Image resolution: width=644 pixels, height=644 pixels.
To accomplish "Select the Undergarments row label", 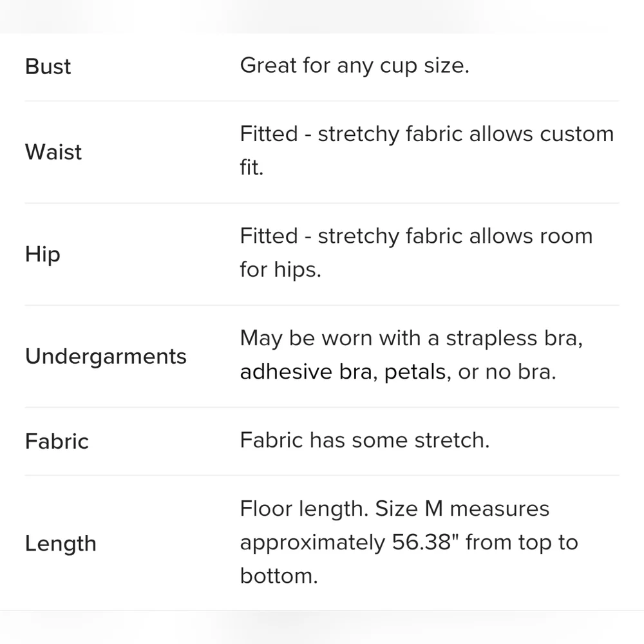I will 106,356.
